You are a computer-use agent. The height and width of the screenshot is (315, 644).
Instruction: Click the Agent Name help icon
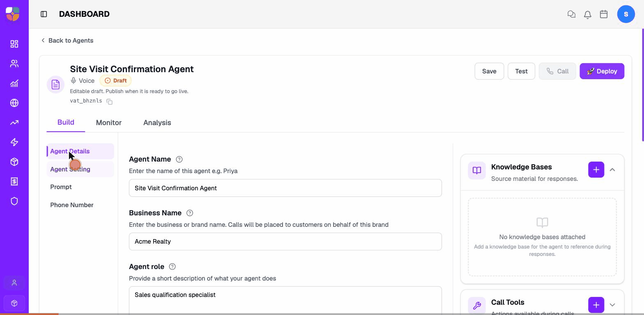point(179,159)
